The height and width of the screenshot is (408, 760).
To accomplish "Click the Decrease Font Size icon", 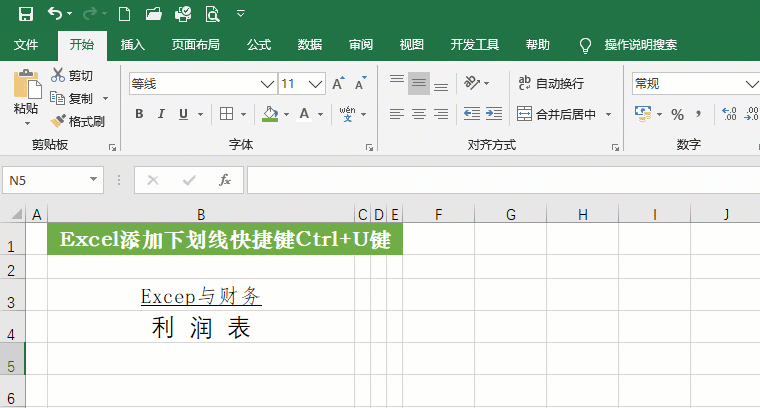I will click(x=361, y=84).
